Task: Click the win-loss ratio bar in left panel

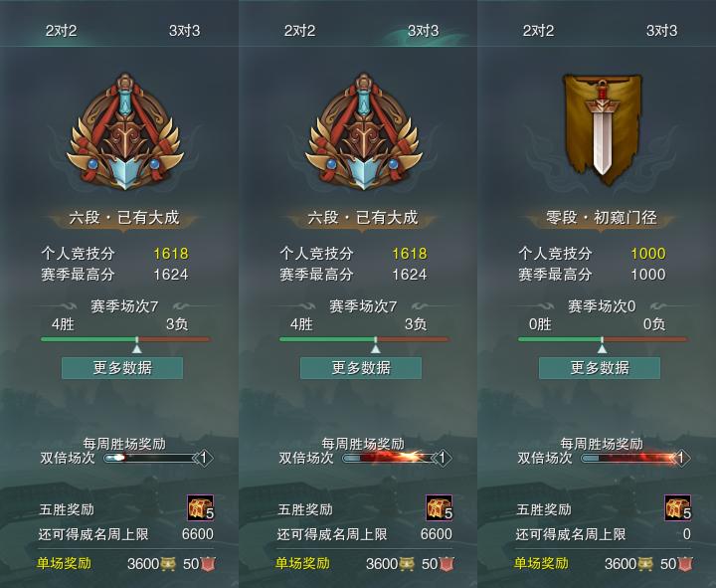Action: (125, 339)
